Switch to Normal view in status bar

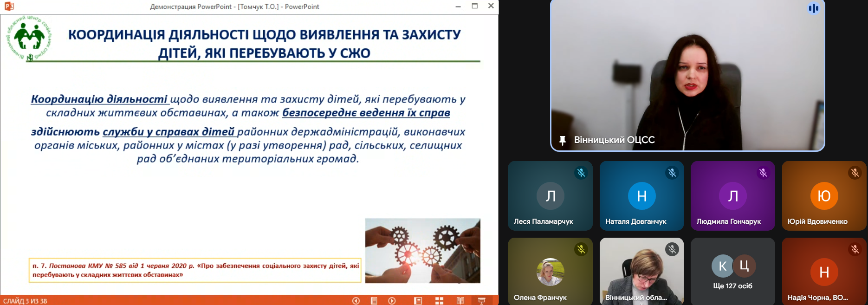pos(418,301)
